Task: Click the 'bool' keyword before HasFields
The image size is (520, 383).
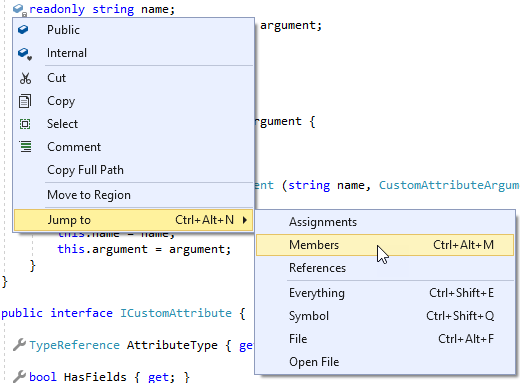Action: pos(43,377)
